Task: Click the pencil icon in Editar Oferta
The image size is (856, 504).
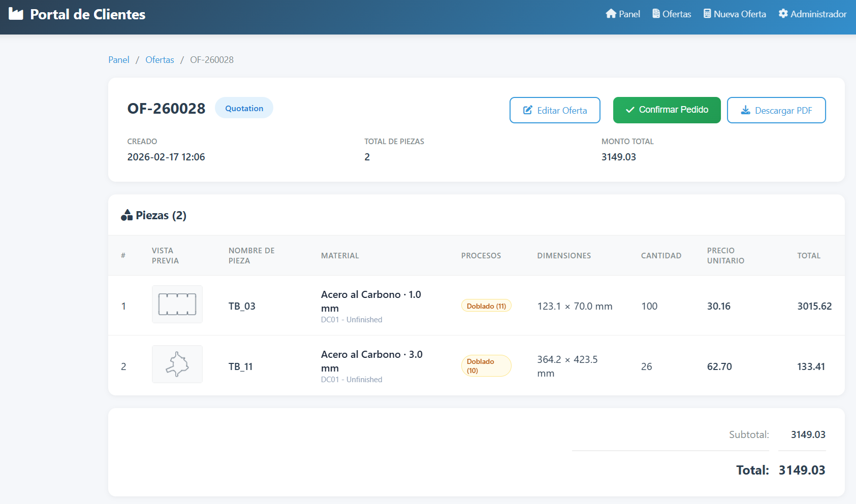Action: point(528,110)
